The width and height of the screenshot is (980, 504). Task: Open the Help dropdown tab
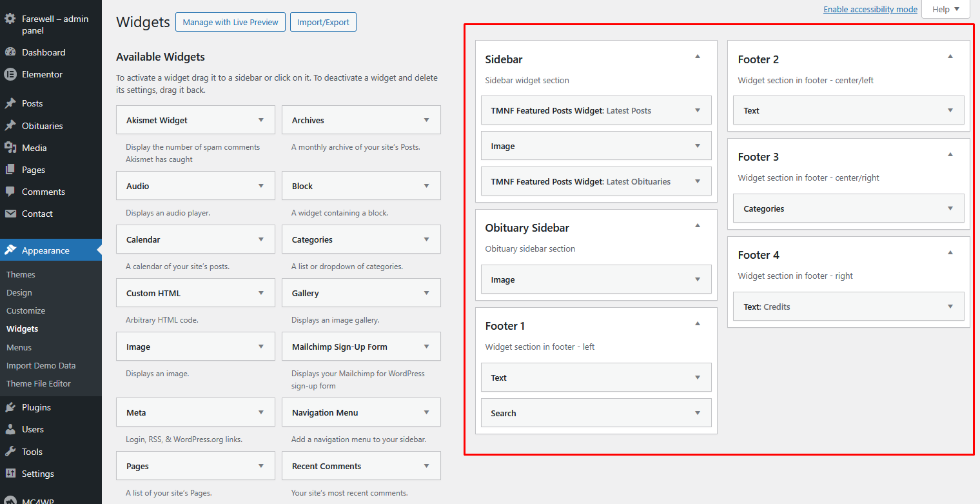(945, 9)
